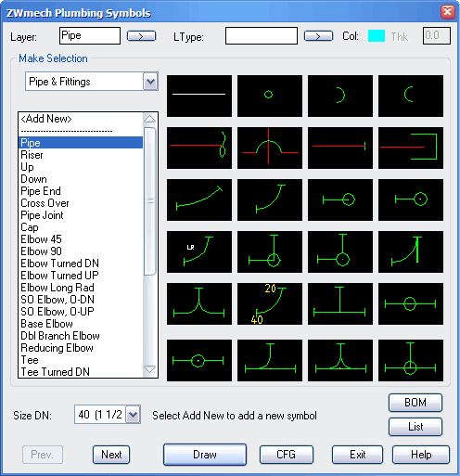This screenshot has width=460, height=476.
Task: Close the ZWmech Plumbing Symbols dialog
Action: pos(447,12)
